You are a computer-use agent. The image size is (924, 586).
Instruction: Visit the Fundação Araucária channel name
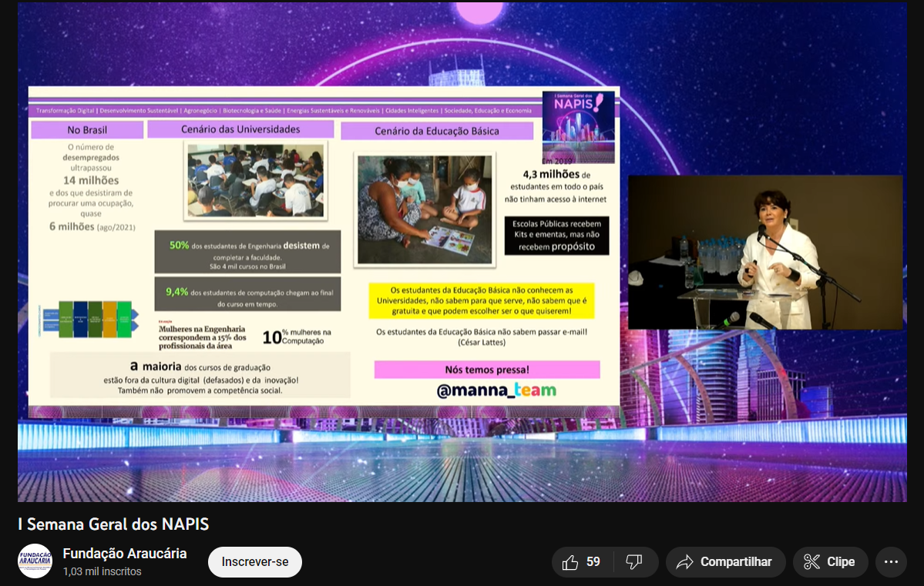(125, 554)
